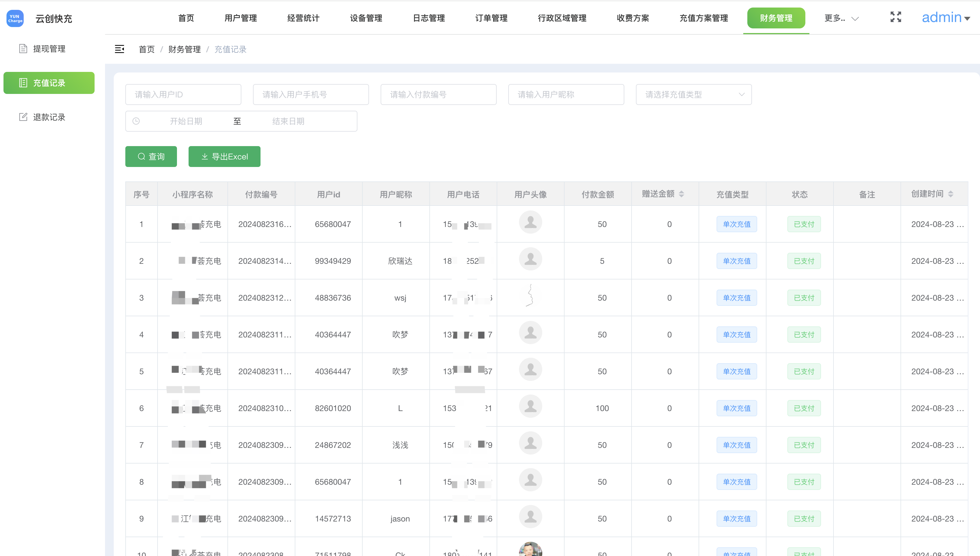Open 请选择充值类型 dropdown
980x556 pixels.
(693, 94)
